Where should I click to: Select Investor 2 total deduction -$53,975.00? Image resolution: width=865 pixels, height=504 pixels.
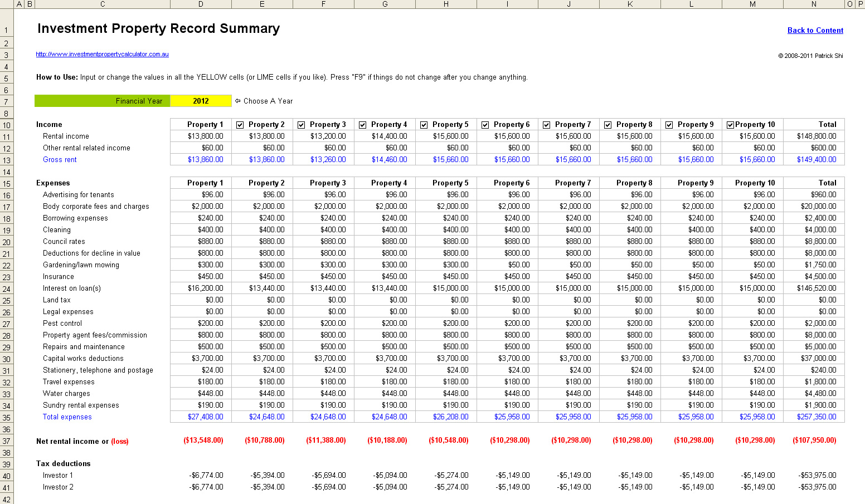click(817, 487)
